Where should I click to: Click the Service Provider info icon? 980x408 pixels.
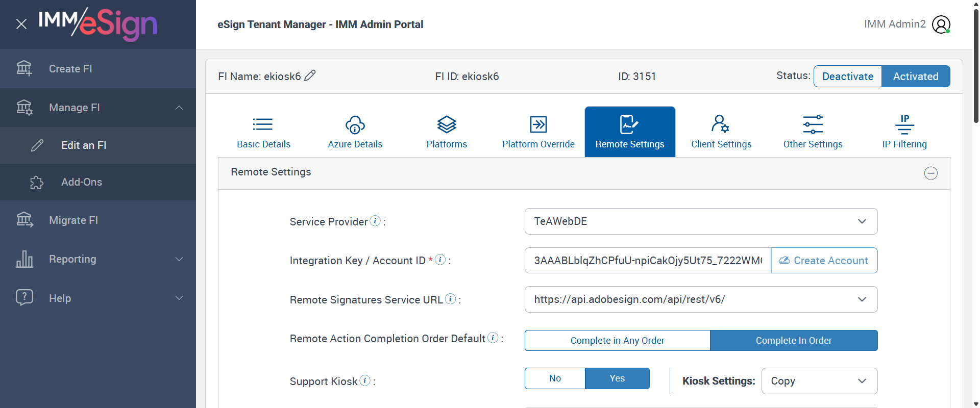coord(375,221)
